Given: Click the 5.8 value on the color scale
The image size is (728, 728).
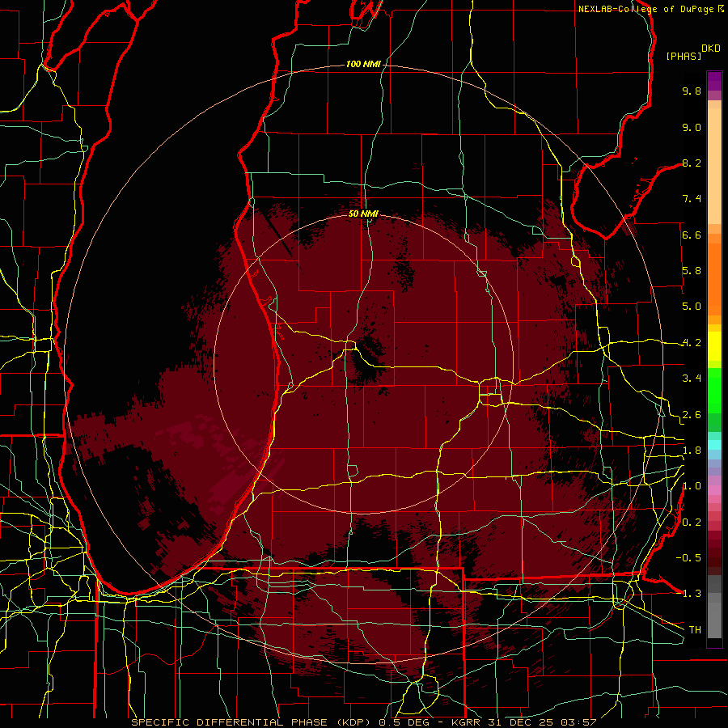Looking at the screenshot, I should pos(692,271).
